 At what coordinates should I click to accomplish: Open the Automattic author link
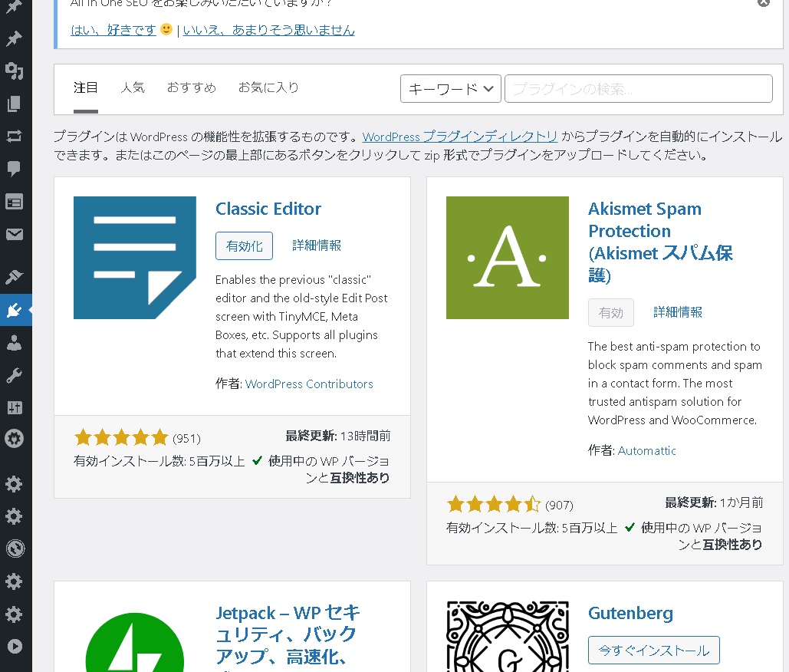point(646,450)
